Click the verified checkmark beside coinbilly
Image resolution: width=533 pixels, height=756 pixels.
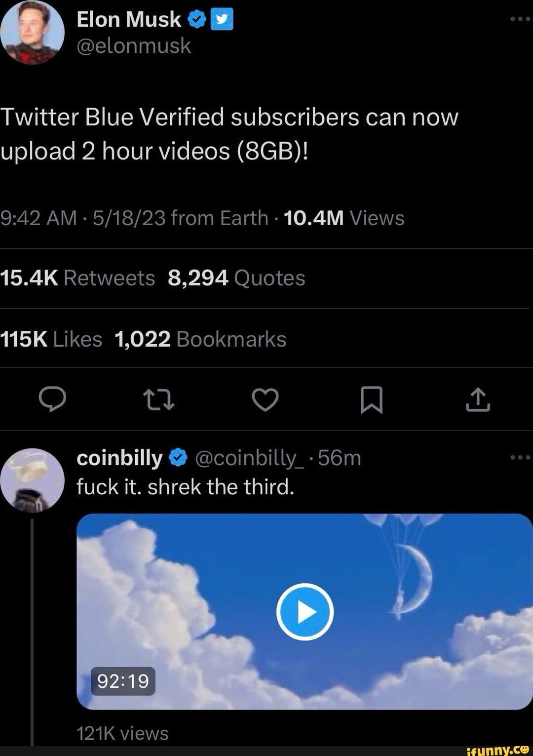tap(178, 457)
